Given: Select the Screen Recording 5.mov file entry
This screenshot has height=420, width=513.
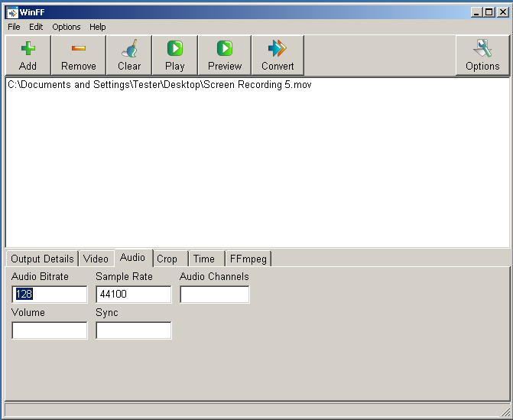Looking at the screenshot, I should click(160, 85).
